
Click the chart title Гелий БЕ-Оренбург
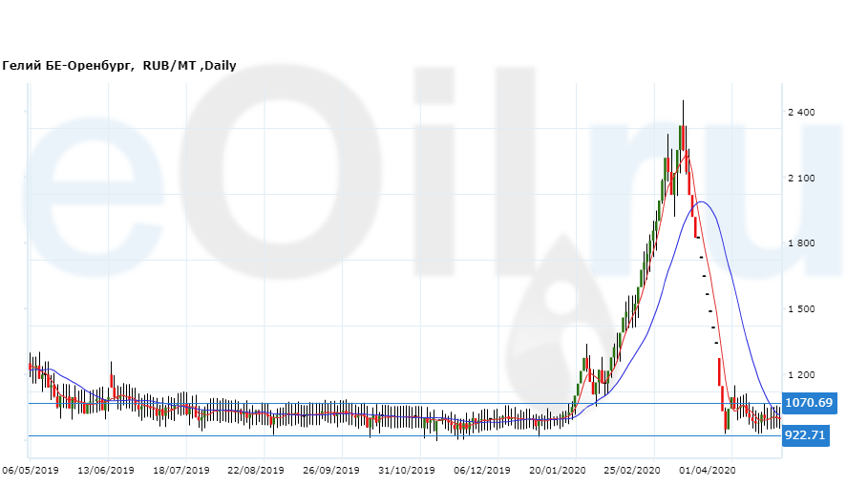point(72,66)
